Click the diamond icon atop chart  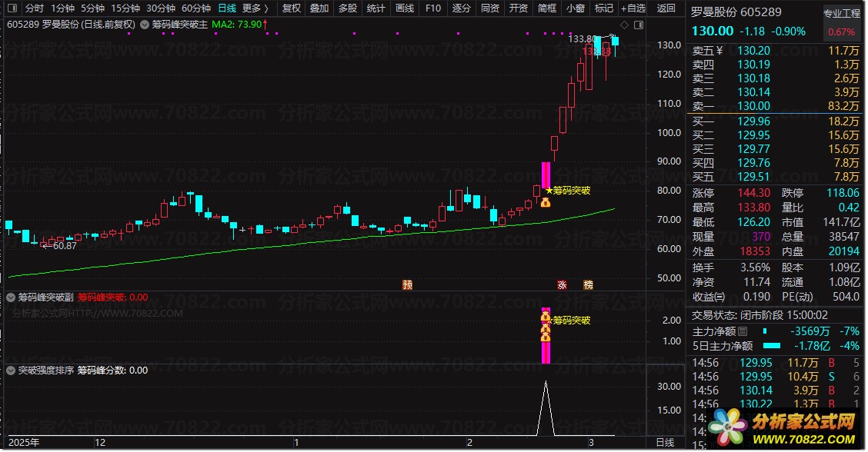pyautogui.click(x=624, y=25)
